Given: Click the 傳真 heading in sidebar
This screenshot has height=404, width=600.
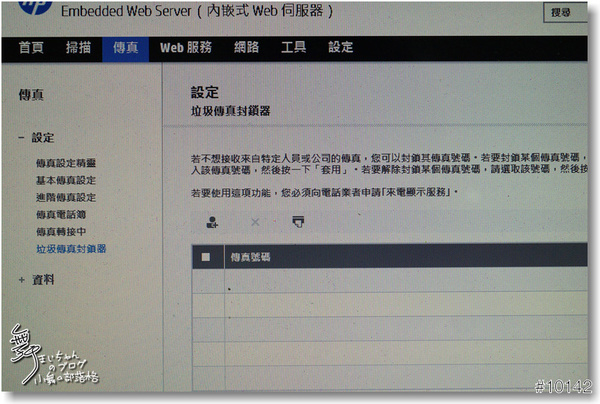Looking at the screenshot, I should click(x=31, y=94).
